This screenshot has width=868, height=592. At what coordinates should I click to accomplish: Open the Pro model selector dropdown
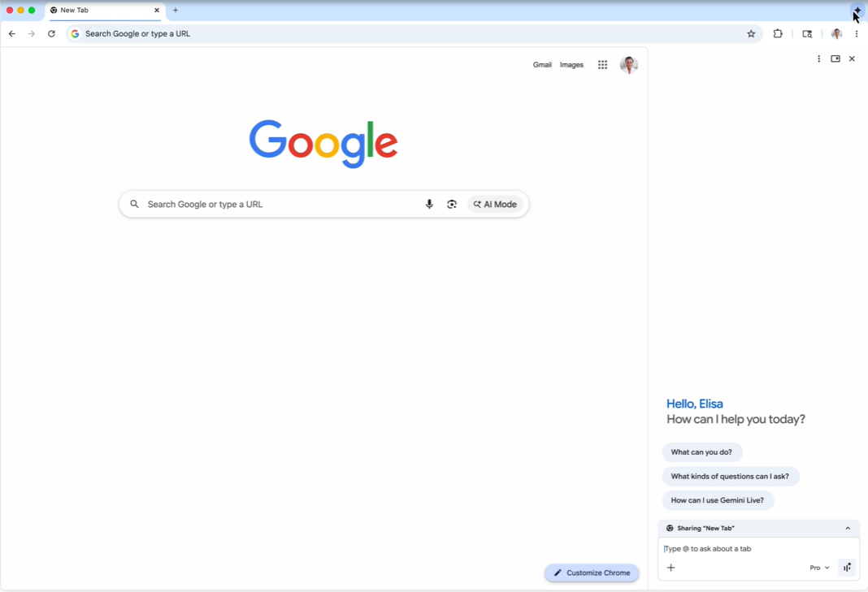819,567
